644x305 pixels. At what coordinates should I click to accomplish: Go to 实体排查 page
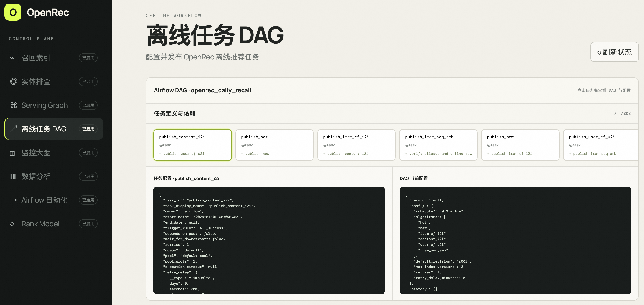[x=54, y=81]
